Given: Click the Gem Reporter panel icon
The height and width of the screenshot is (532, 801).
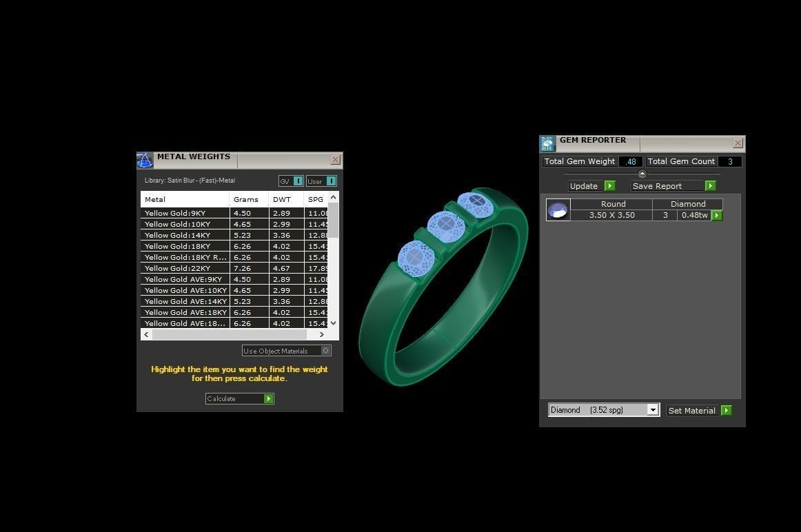Looking at the screenshot, I should (x=547, y=144).
